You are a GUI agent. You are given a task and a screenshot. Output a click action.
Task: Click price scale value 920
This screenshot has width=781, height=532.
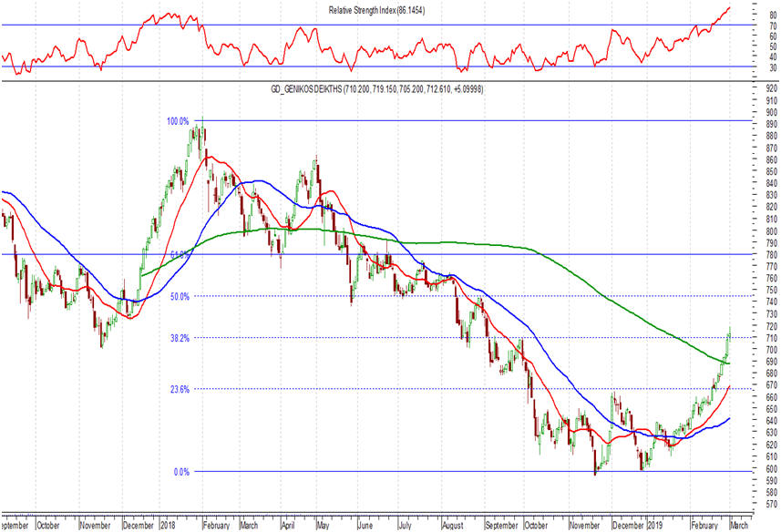(771, 88)
